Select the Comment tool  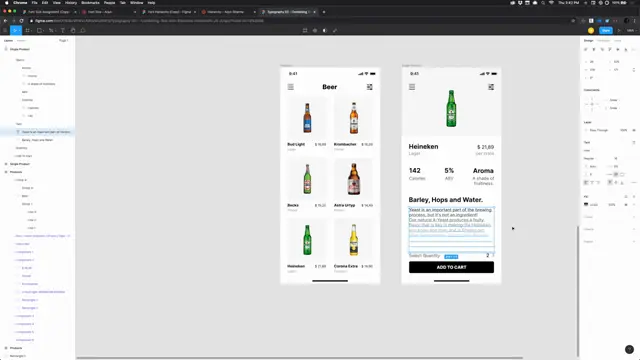point(83,30)
